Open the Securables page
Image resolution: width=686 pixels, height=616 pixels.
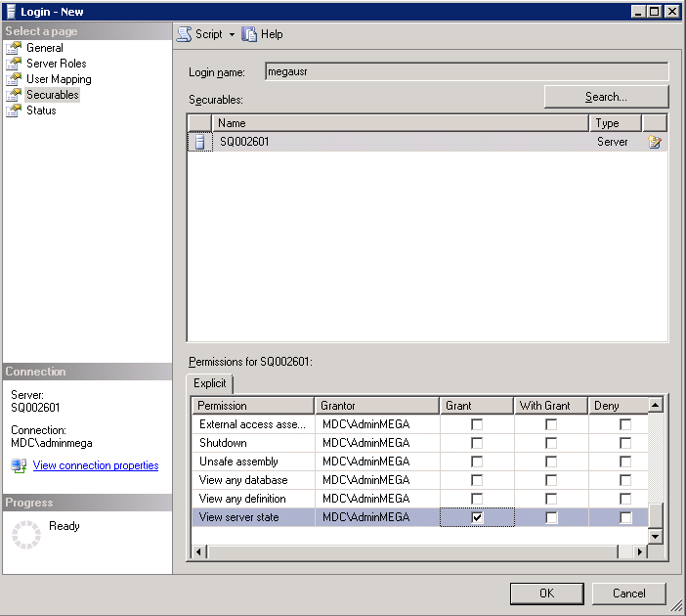pyautogui.click(x=53, y=95)
